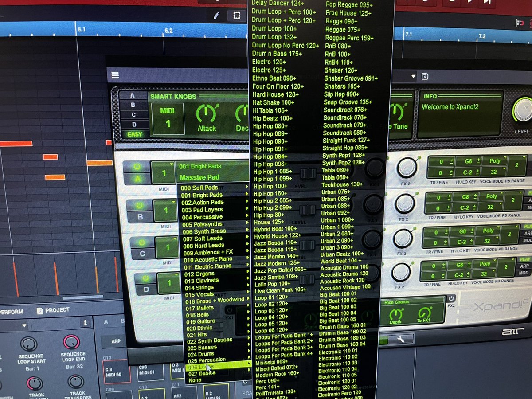Toggle part A power button
Viewport: 532px width, 399px height.
137,167
